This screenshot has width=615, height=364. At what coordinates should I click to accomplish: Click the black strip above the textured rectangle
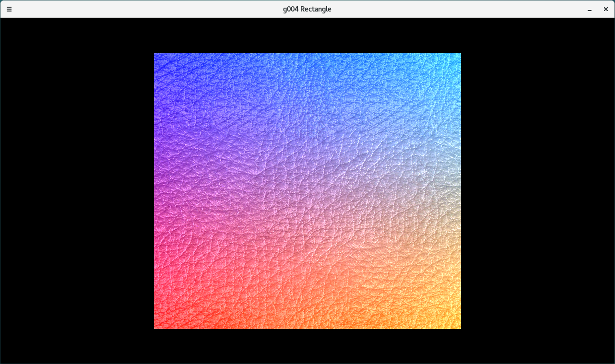[307, 35]
